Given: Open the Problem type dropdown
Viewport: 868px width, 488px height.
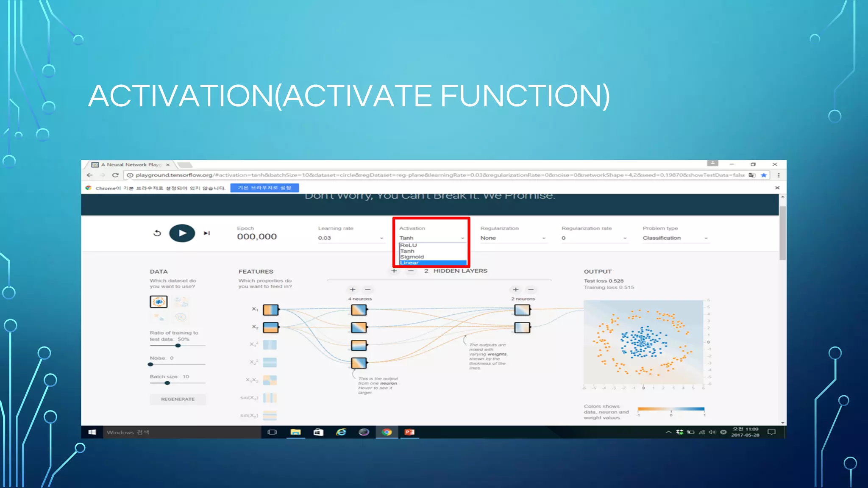Looking at the screenshot, I should coord(675,238).
